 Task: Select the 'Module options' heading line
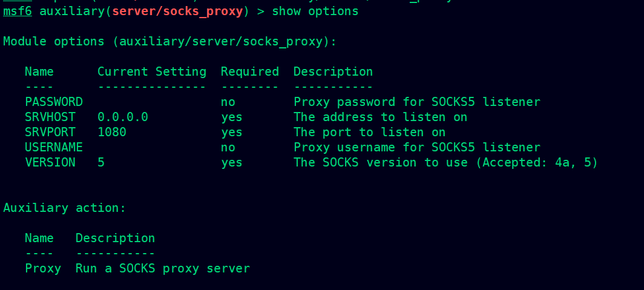click(169, 42)
